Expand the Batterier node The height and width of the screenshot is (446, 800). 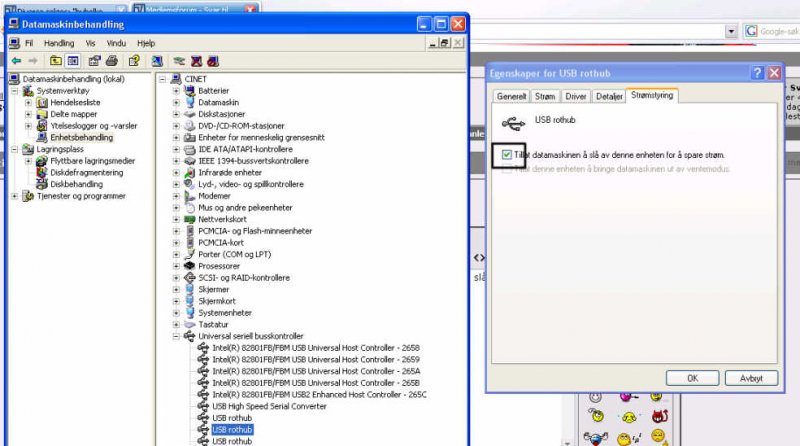click(x=176, y=91)
